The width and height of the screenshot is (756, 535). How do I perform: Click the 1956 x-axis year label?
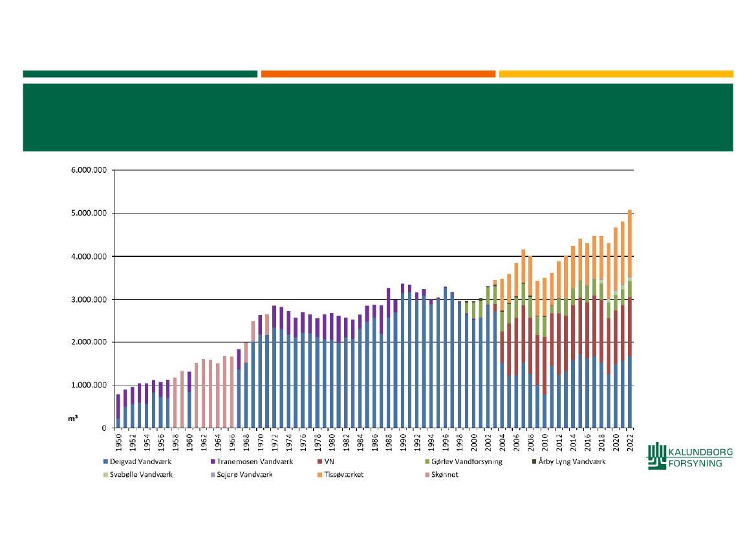click(x=161, y=442)
